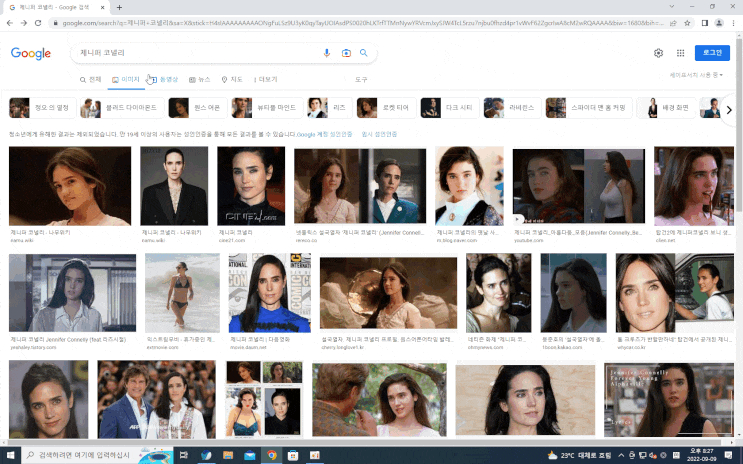This screenshot has height=464, width=743.
Task: Expand 도구 search tools
Action: pyautogui.click(x=361, y=80)
